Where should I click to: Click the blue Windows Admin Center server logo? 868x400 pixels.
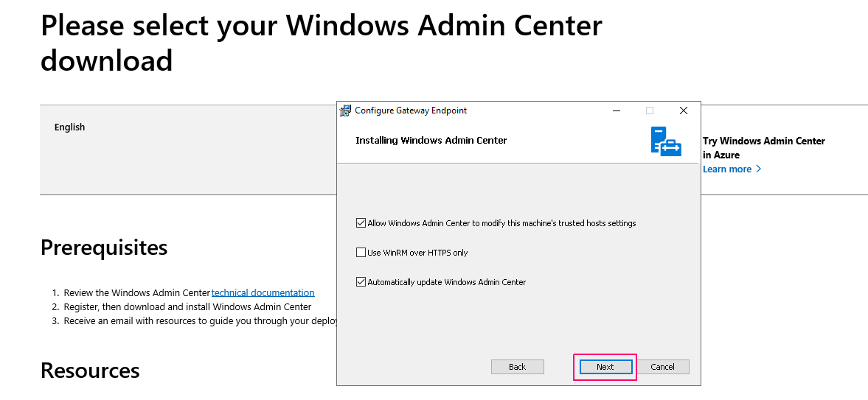(666, 141)
